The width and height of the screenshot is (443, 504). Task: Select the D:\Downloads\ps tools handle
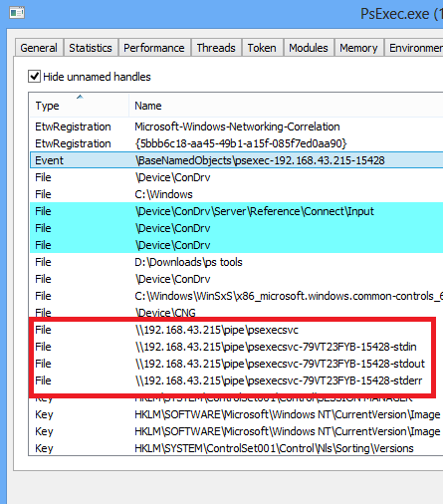(x=236, y=262)
